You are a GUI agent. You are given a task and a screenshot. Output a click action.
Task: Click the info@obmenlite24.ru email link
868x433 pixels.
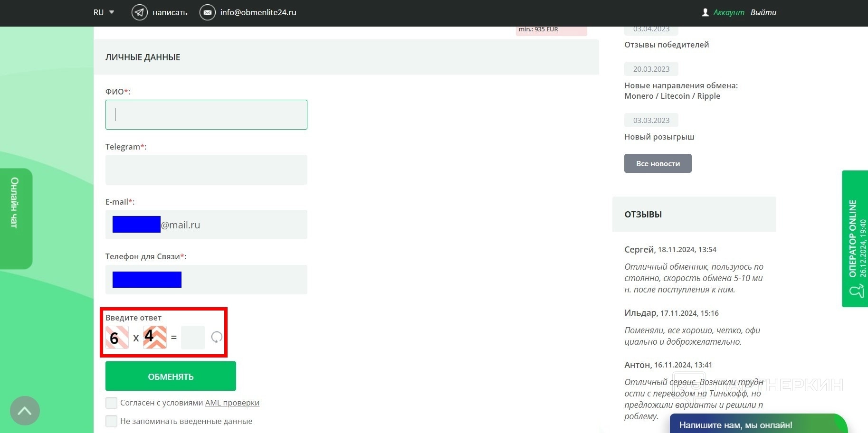[258, 12]
